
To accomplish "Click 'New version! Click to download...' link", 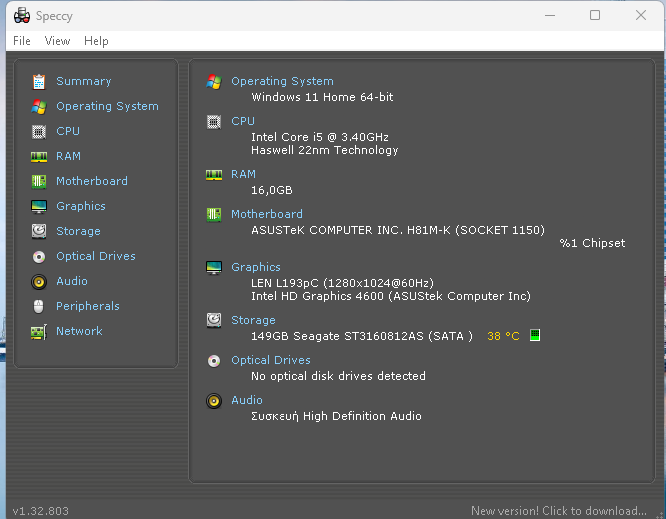I will point(559,511).
